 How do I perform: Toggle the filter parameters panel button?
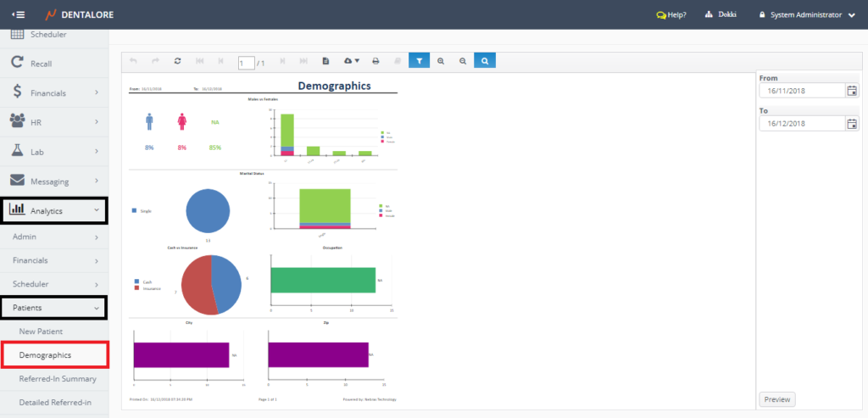(419, 61)
